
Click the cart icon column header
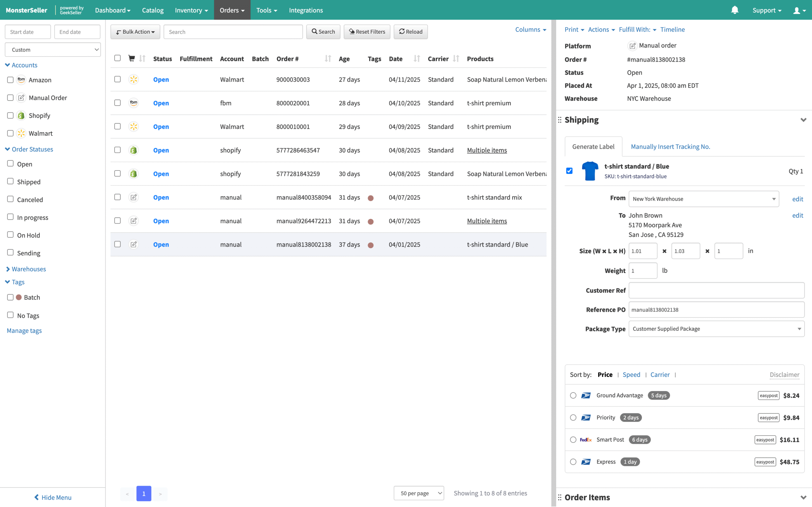click(132, 58)
